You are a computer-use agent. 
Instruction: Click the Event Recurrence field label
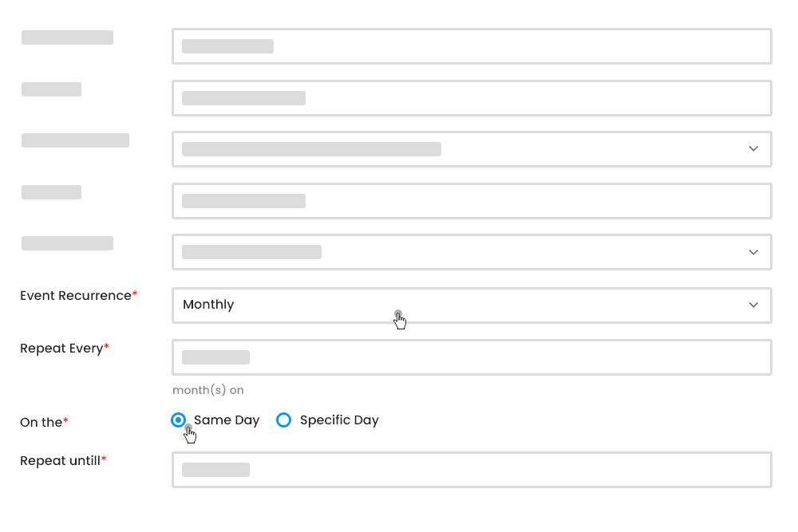(73, 295)
